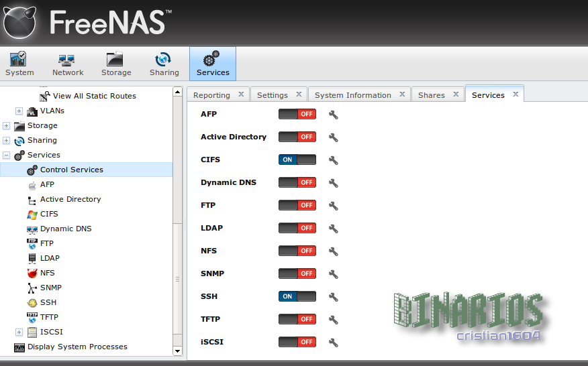Open wrench settings for SSH service
The width and height of the screenshot is (588, 366).
tap(333, 297)
